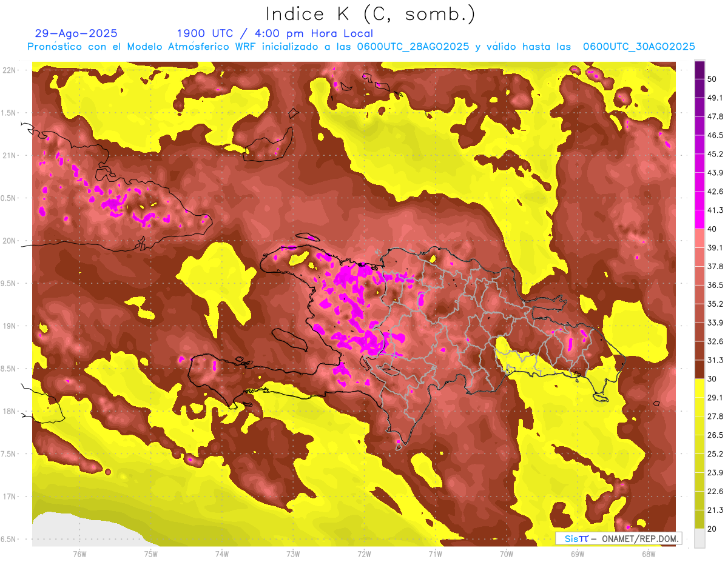728x562 pixels.
Task: Click the salmon pink swatch between 39.1 and 40
Action: tap(699, 238)
